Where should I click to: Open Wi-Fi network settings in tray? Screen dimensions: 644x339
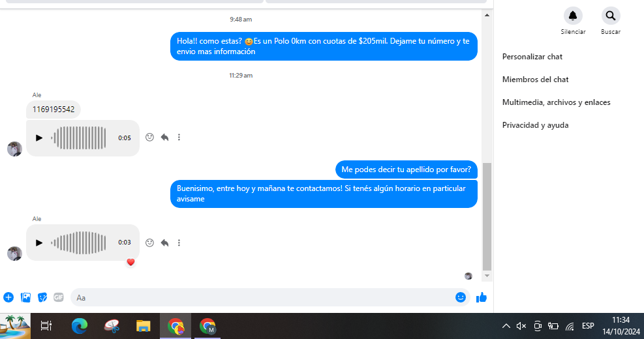tap(569, 326)
